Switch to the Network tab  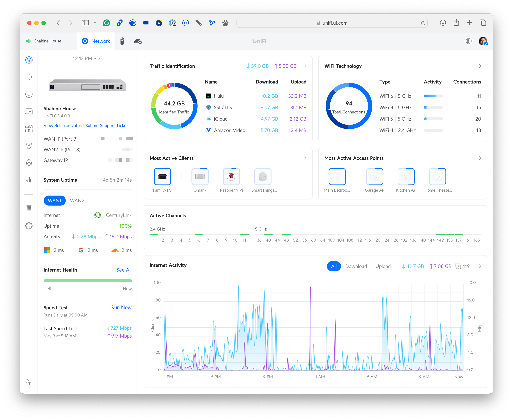click(96, 41)
